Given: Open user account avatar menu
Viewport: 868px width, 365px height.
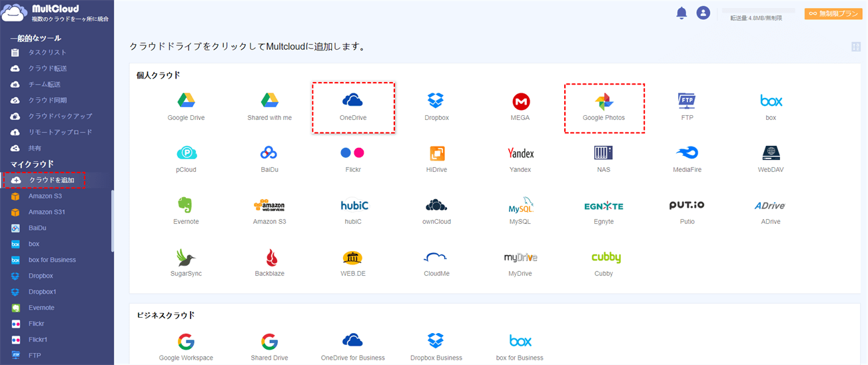Looking at the screenshot, I should click(x=703, y=13).
